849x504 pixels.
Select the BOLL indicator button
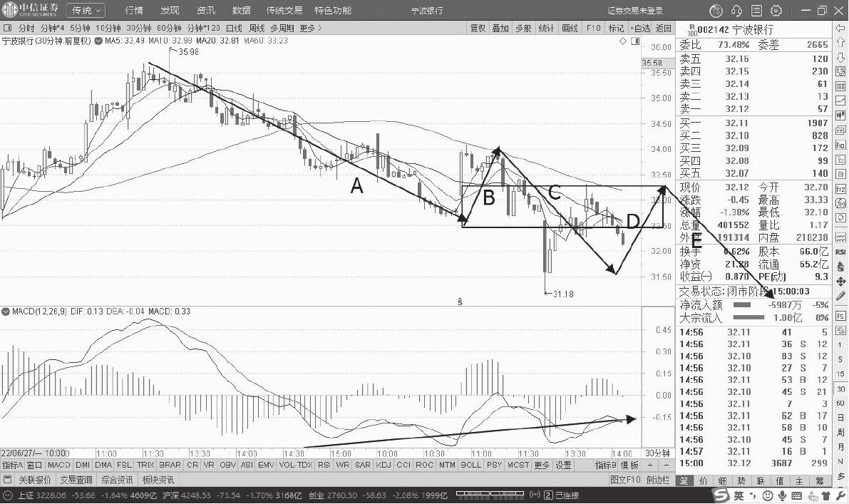click(x=470, y=465)
